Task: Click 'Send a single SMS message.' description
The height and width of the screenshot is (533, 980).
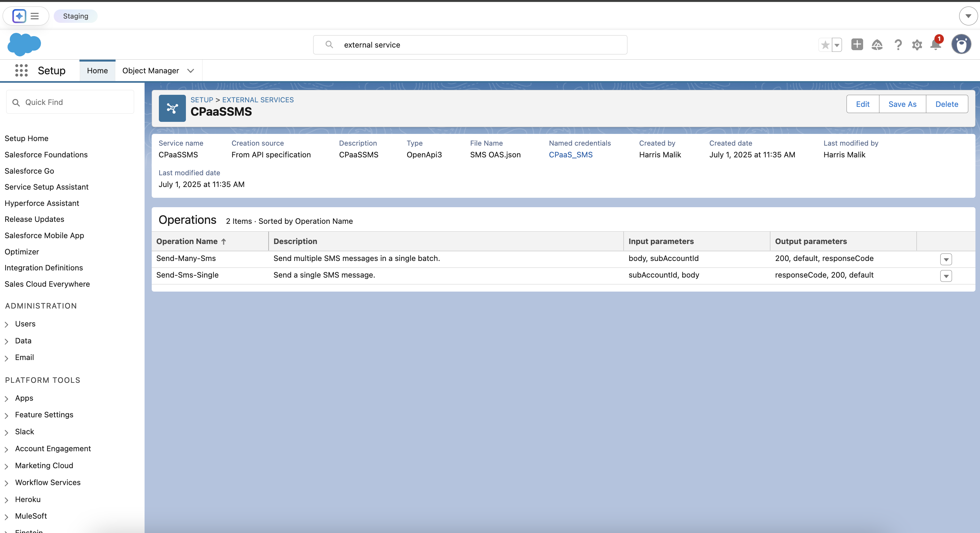Action: 324,275
